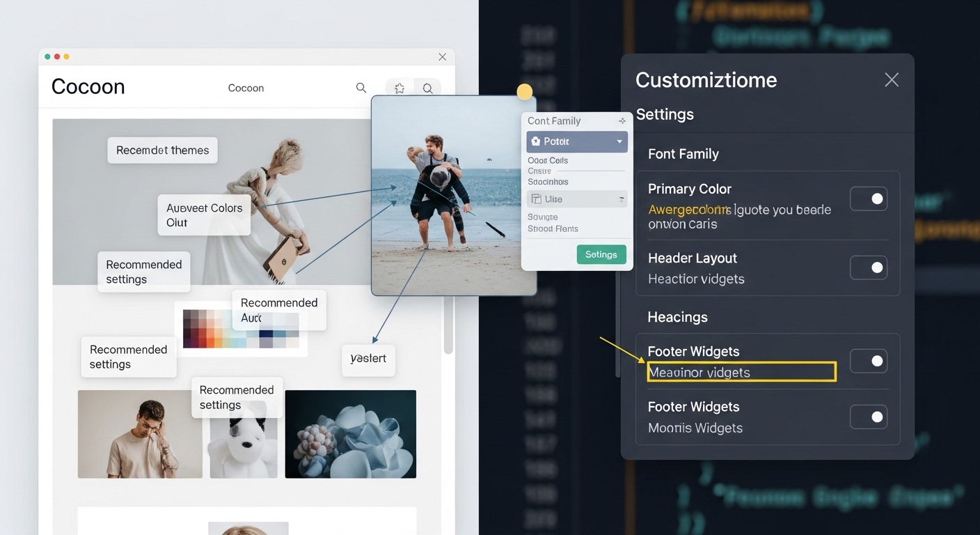The width and height of the screenshot is (980, 535).
Task: Open the Potoit font dropdown
Action: (577, 141)
